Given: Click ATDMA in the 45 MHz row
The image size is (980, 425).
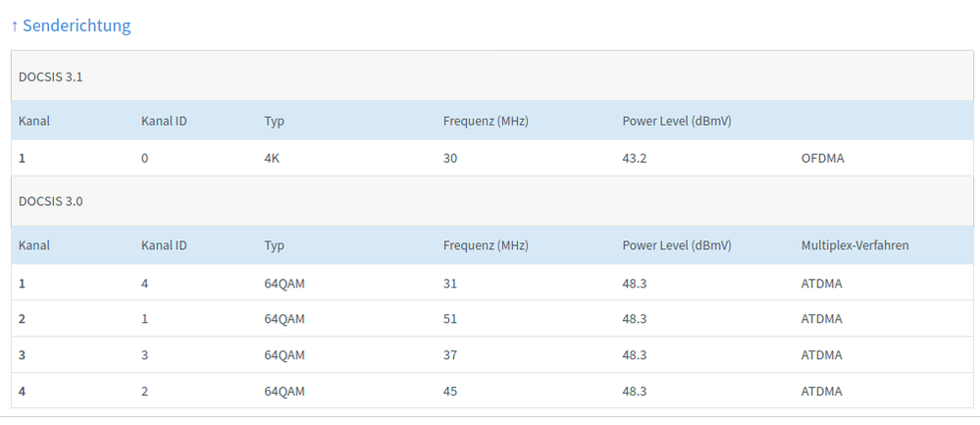Looking at the screenshot, I should (x=822, y=391).
